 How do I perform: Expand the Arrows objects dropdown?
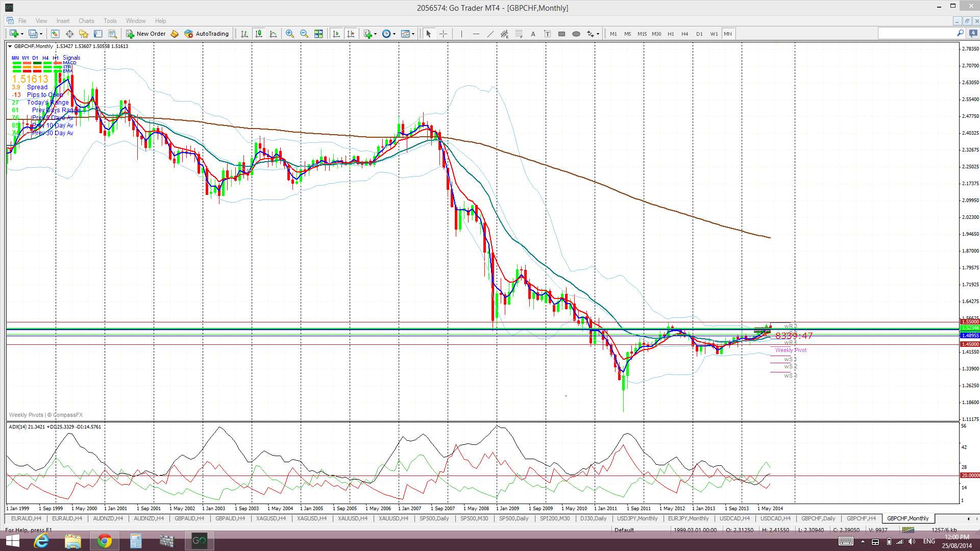click(598, 34)
